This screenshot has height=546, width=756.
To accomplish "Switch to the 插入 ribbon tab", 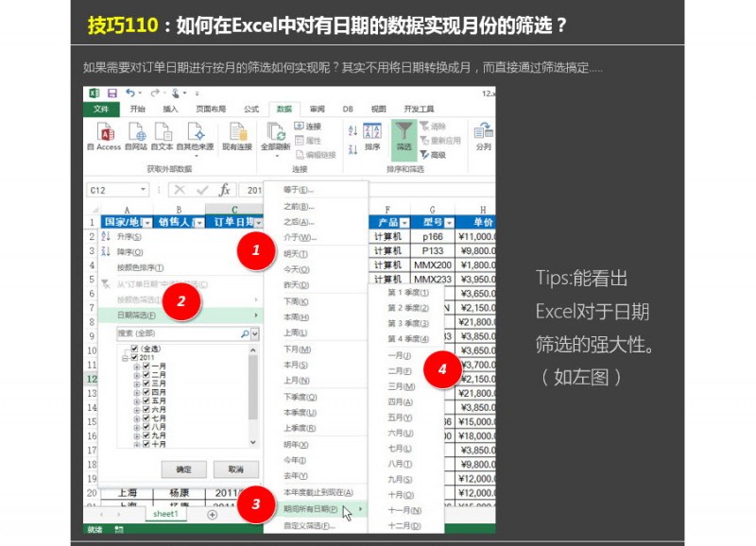I will pos(170,110).
